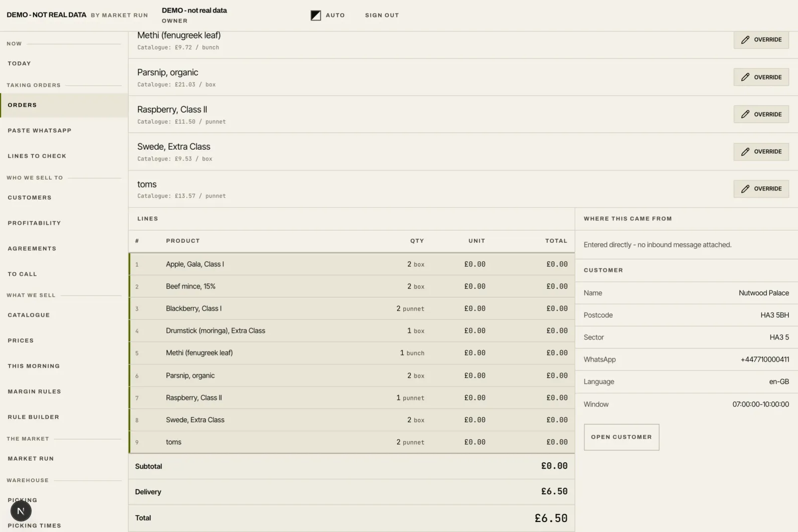Open To Call list
The image size is (798, 532).
click(64, 274)
